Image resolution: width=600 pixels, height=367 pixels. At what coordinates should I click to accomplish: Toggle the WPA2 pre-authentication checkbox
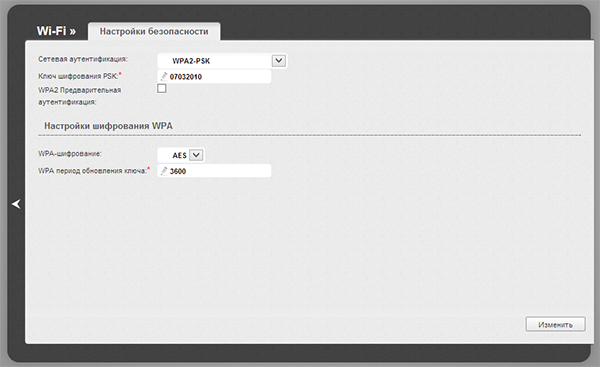click(162, 88)
